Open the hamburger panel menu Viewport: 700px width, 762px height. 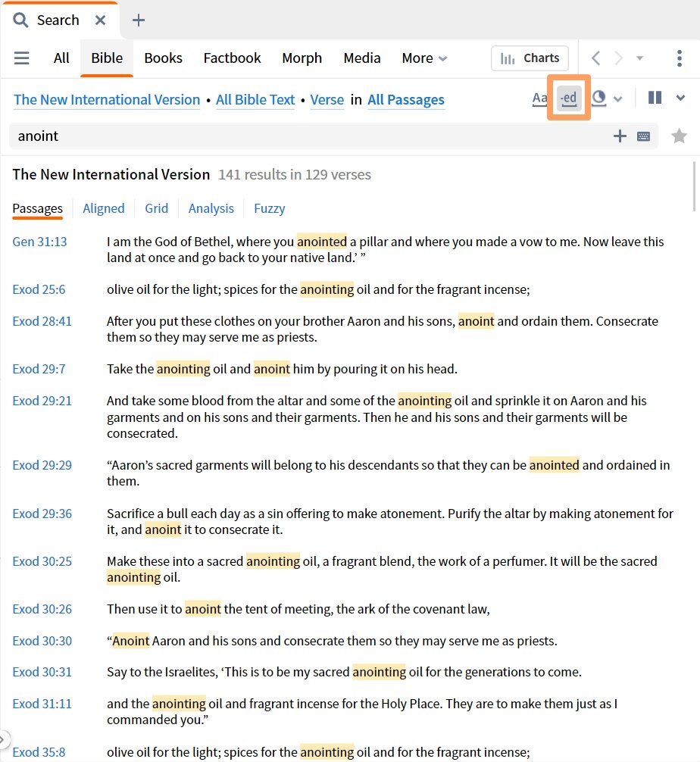(x=21, y=58)
